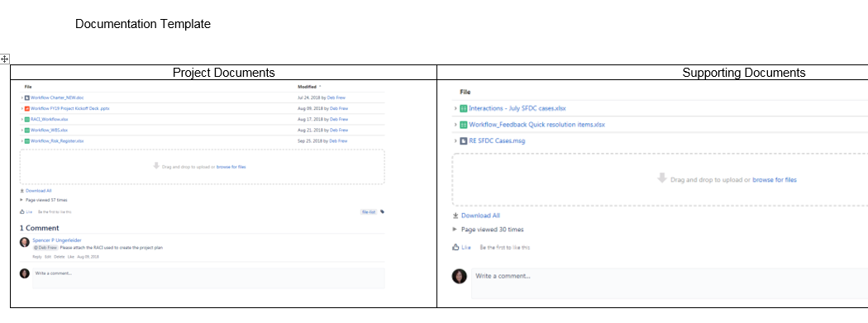
Task: Expand the RACI_Workflow.xlsx row
Action: pyautogui.click(x=22, y=120)
